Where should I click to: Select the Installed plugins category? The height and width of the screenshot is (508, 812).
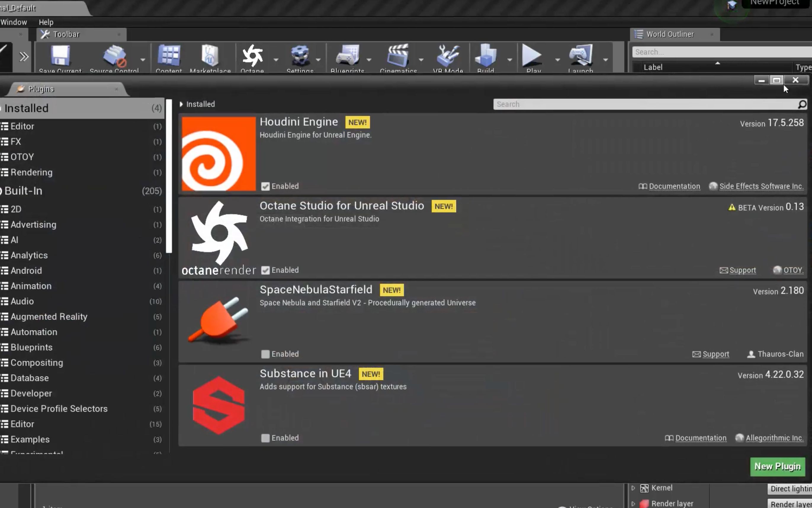[x=82, y=108]
